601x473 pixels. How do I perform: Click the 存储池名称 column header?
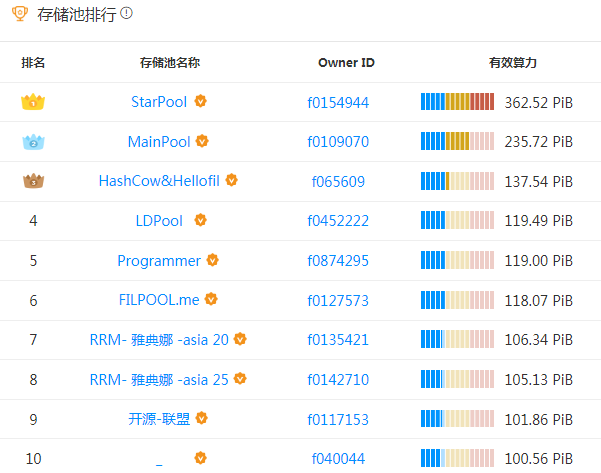(x=170, y=62)
